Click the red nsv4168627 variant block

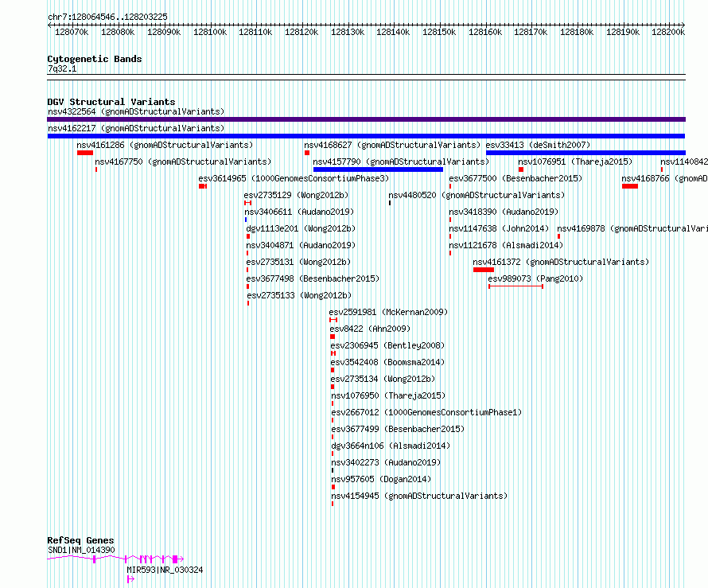307,153
